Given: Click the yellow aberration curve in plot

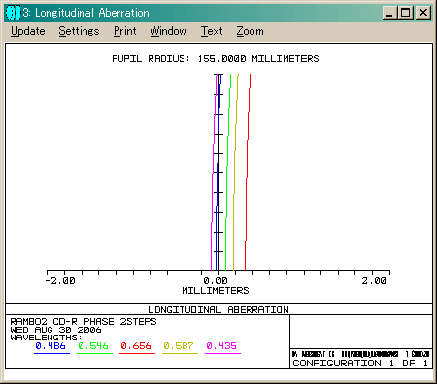Looking at the screenshot, I should coord(235,172).
